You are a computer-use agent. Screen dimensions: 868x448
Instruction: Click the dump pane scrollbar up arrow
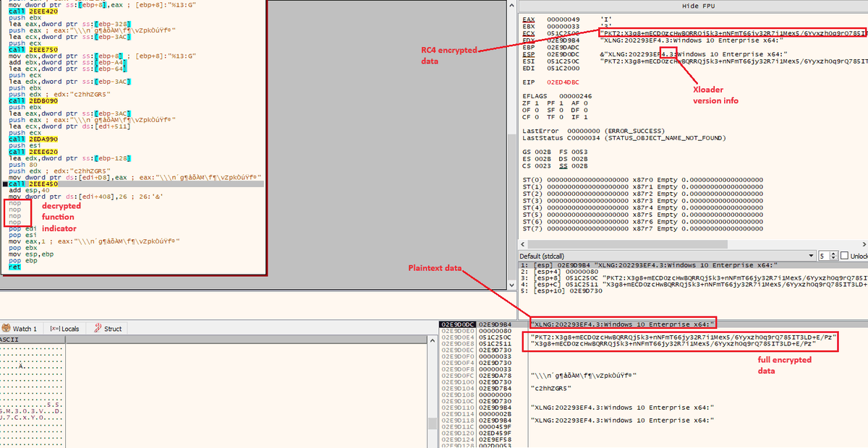coord(433,340)
